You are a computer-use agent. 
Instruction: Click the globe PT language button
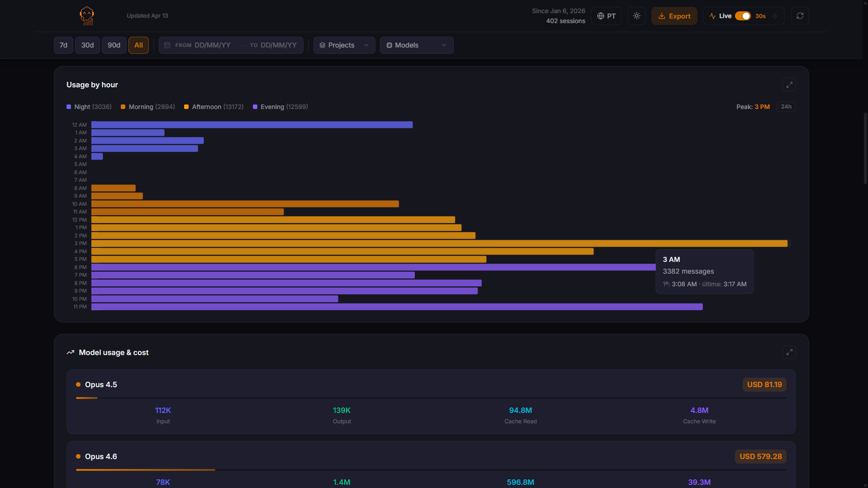(x=606, y=16)
